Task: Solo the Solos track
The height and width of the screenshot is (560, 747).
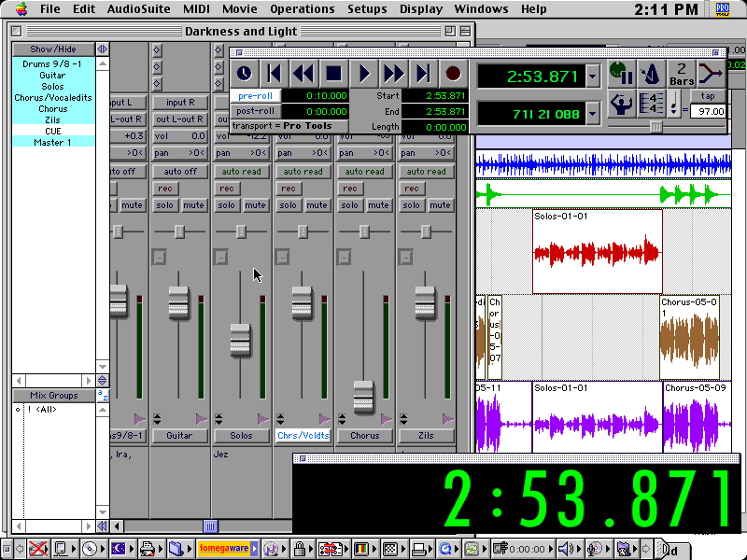Action: coord(227,205)
